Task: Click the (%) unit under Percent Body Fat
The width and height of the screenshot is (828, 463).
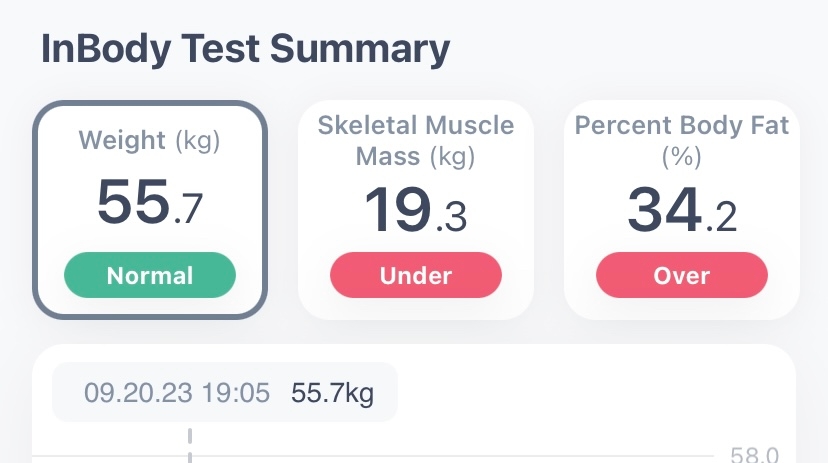Action: click(x=682, y=156)
